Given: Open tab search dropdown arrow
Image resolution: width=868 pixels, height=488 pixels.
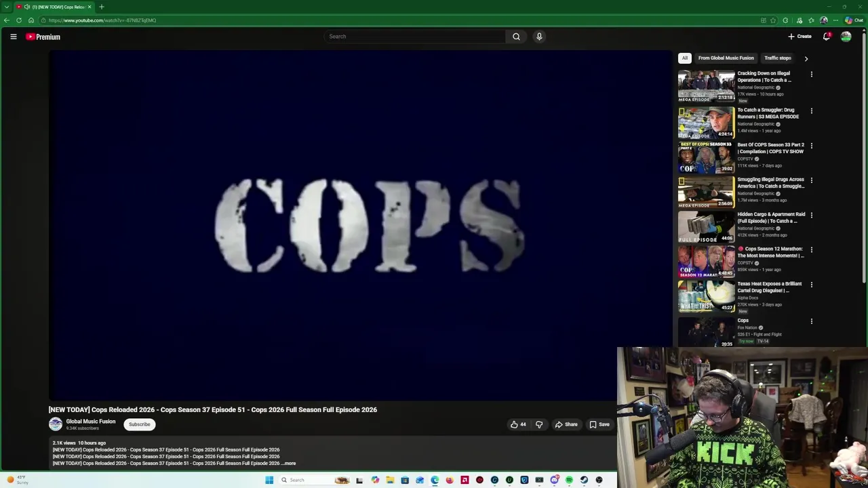Looking at the screenshot, I should pyautogui.click(x=7, y=7).
